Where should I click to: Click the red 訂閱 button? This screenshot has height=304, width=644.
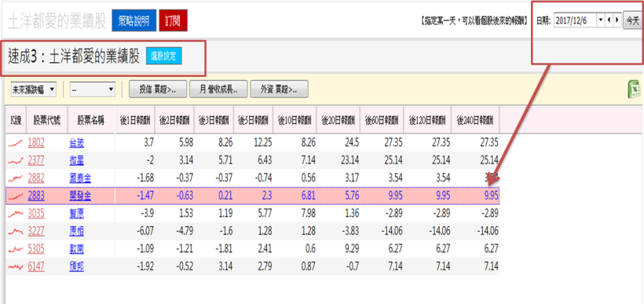click(173, 20)
